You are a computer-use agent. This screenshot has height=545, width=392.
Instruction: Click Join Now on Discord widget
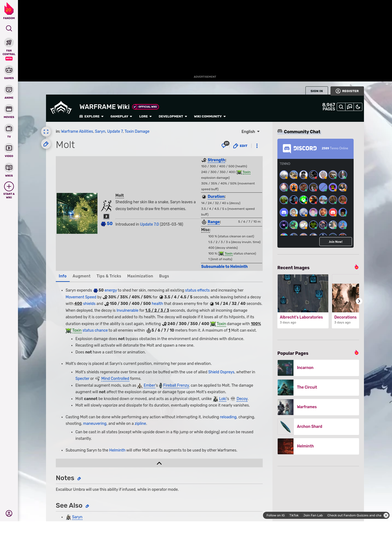(x=336, y=242)
